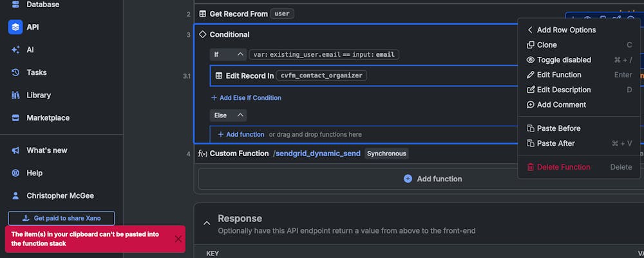Click Add Else If Condition link

tap(246, 98)
